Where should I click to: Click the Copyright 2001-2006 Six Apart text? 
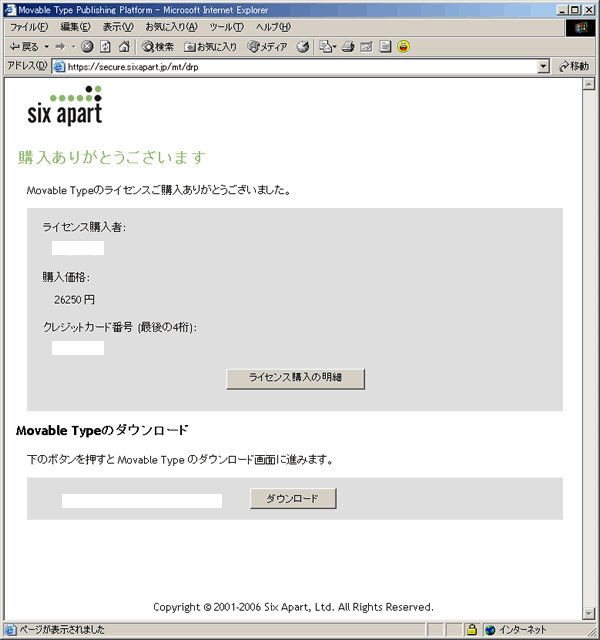tap(293, 607)
